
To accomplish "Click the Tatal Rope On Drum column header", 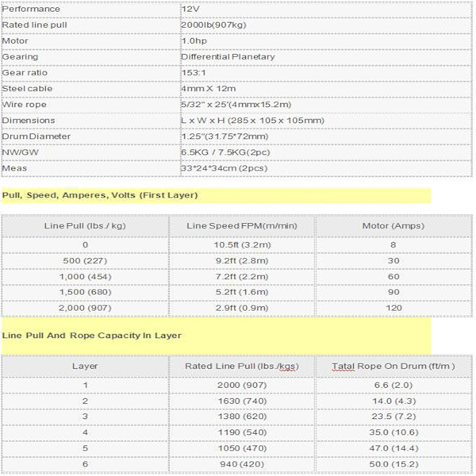I will click(x=393, y=366).
